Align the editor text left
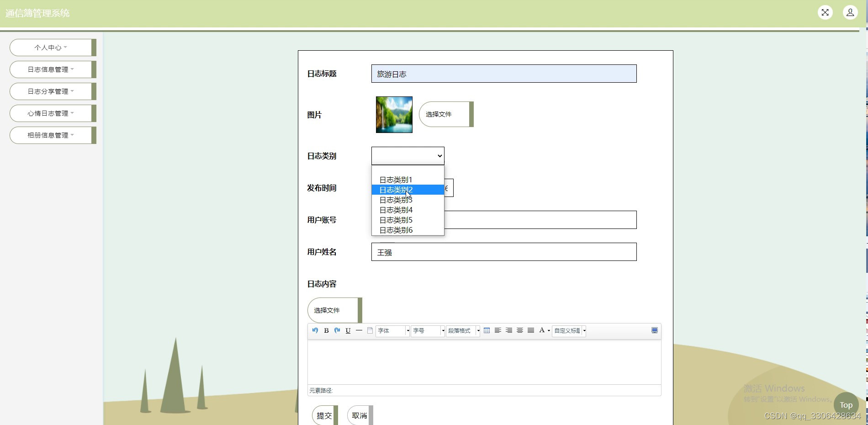Image resolution: width=868 pixels, height=425 pixels. tap(498, 330)
